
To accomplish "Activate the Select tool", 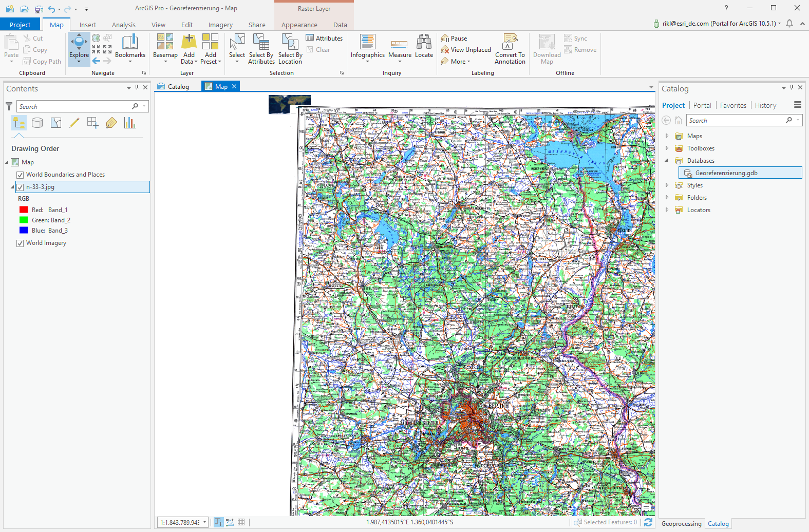I will click(237, 49).
